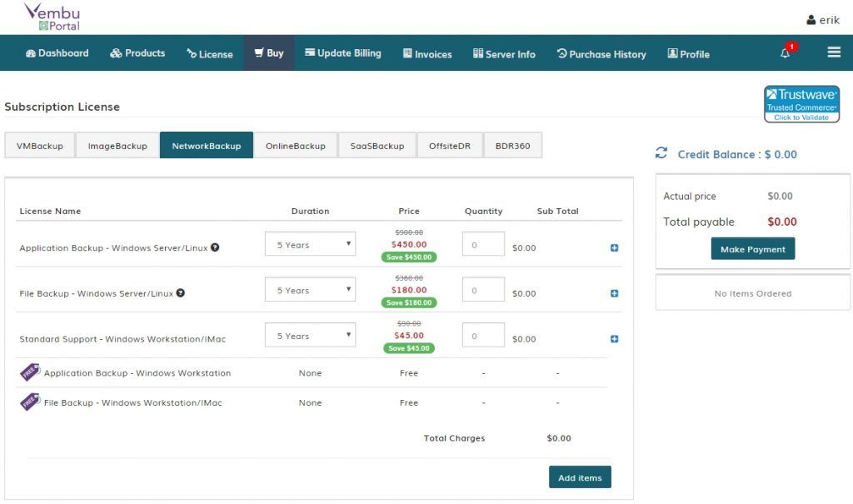
Task: Click the Credit Balance : $ 0.00 text
Action: [x=737, y=155]
